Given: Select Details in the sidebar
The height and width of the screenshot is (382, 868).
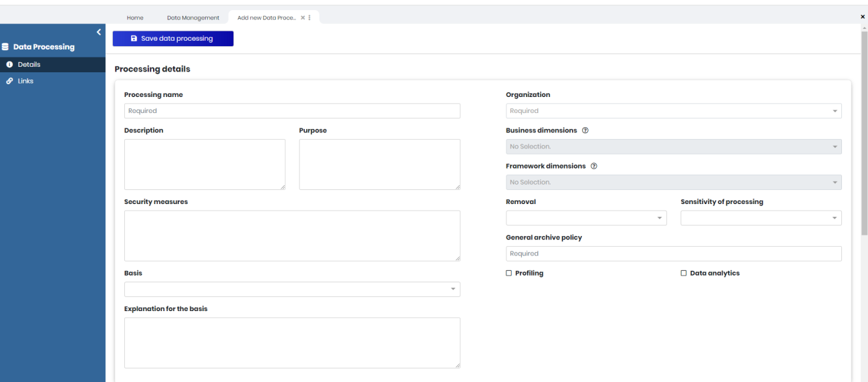Looking at the screenshot, I should pyautogui.click(x=53, y=65).
